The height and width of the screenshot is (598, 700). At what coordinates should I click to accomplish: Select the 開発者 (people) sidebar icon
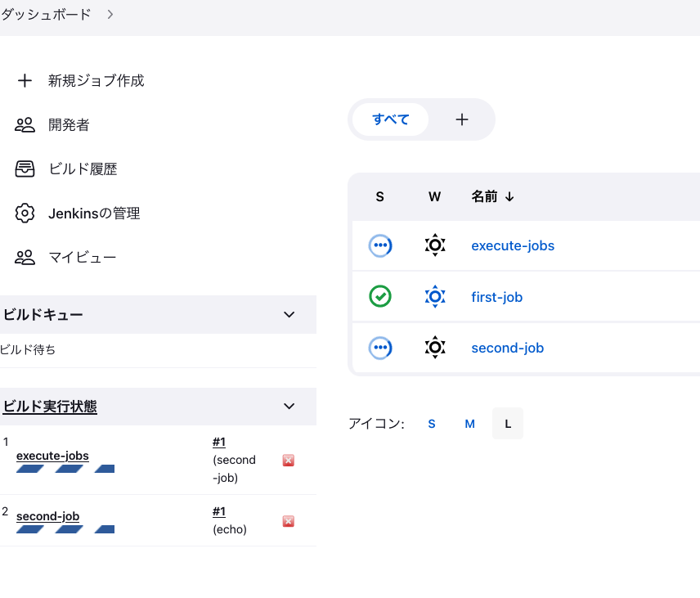coord(25,124)
